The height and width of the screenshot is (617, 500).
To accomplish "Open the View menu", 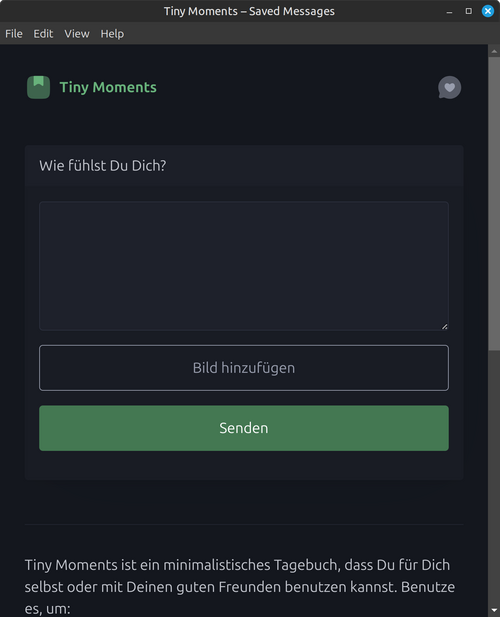I will pos(77,34).
